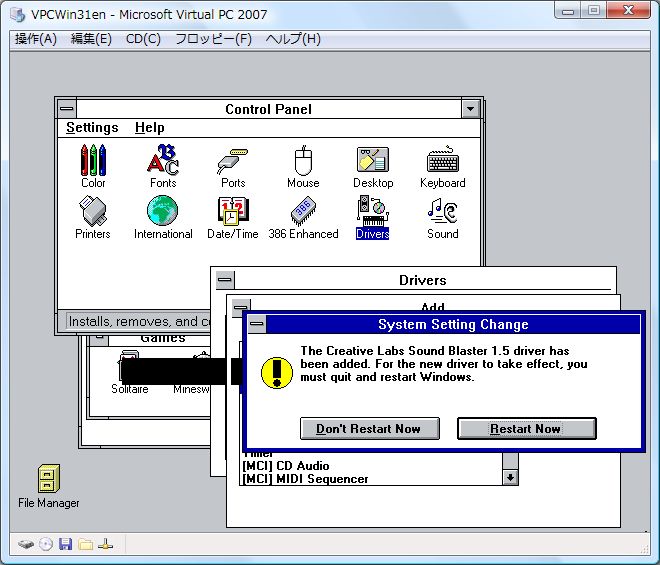Open Control Panel system menu box
The height and width of the screenshot is (565, 660).
67,109
